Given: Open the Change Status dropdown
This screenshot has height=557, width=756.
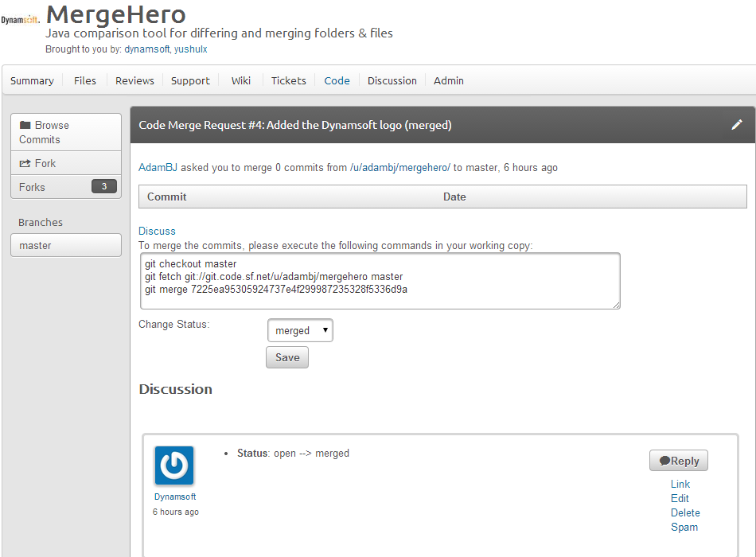Looking at the screenshot, I should (x=300, y=330).
